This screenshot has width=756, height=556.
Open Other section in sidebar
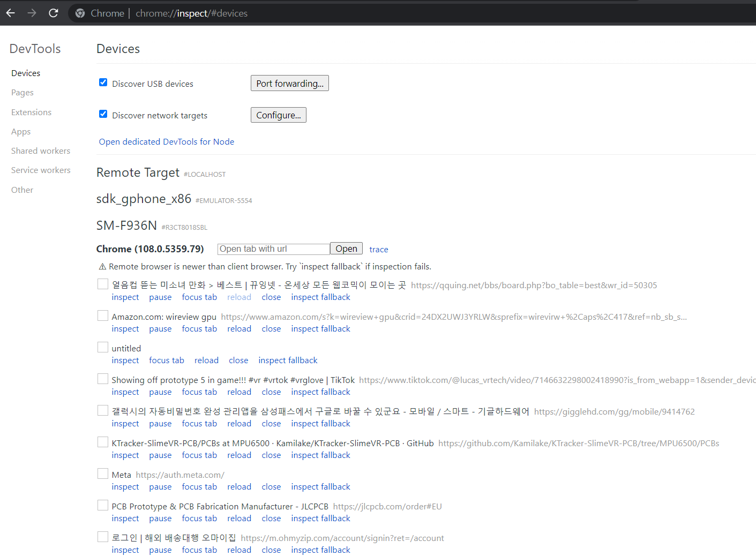coord(22,190)
